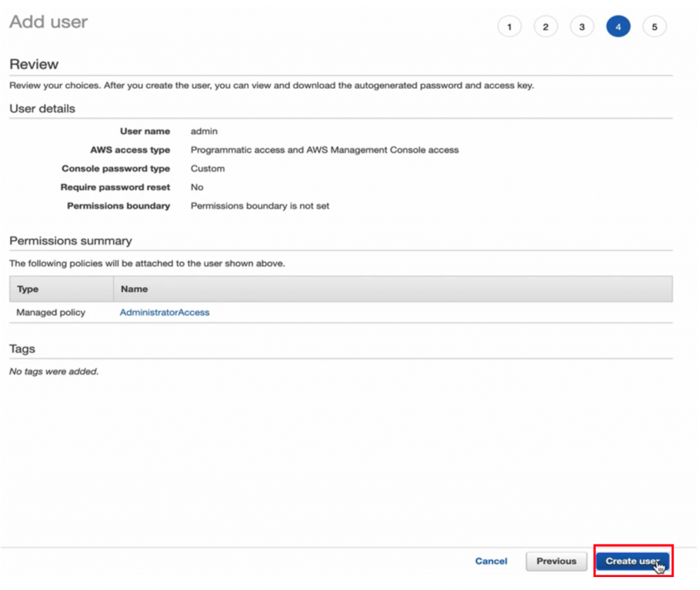Click the Name column header
This screenshot has width=700, height=590.
tap(393, 289)
